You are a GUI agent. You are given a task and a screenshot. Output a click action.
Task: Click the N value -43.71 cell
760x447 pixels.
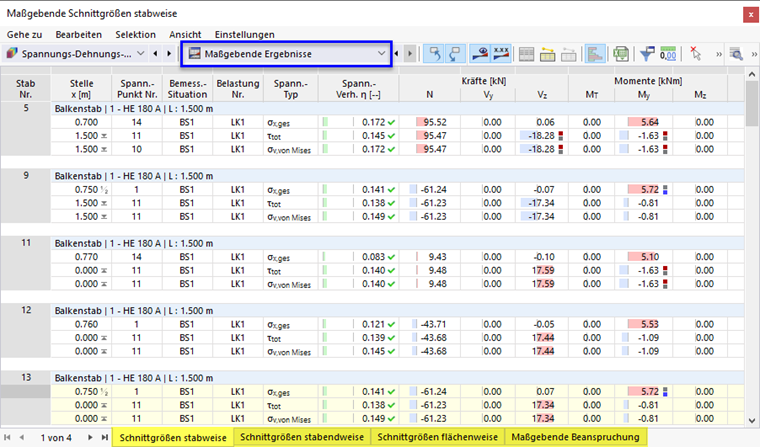(x=429, y=324)
